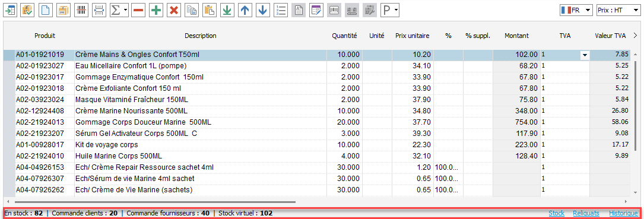Click the purple note edit icon
644x219 pixels.
316,10
